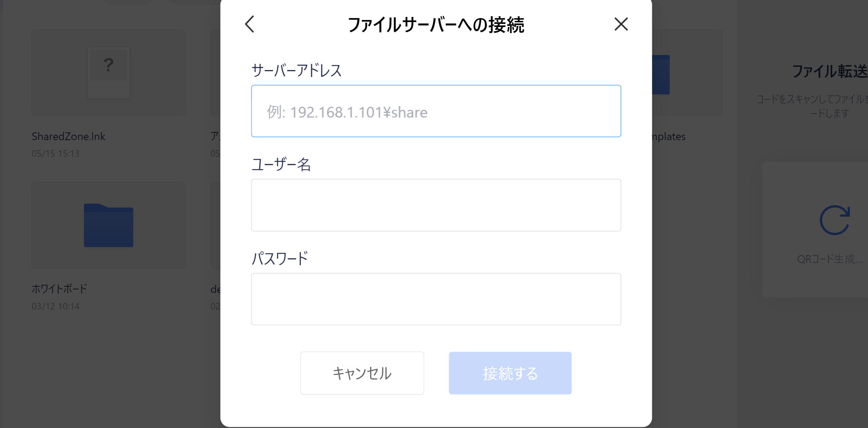The image size is (868, 428).
Task: Open the ホワイトボード folder icon
Action: (x=109, y=225)
